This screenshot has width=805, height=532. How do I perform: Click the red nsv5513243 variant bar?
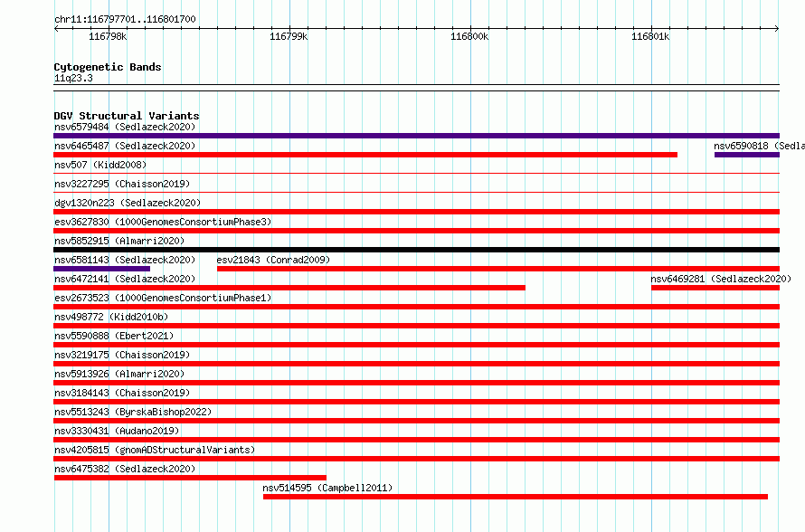[x=416, y=421]
